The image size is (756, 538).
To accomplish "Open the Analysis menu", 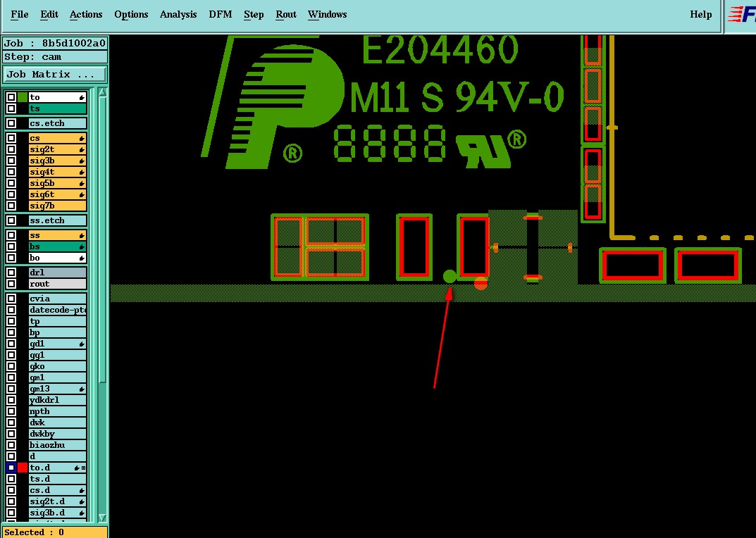I will click(x=178, y=15).
